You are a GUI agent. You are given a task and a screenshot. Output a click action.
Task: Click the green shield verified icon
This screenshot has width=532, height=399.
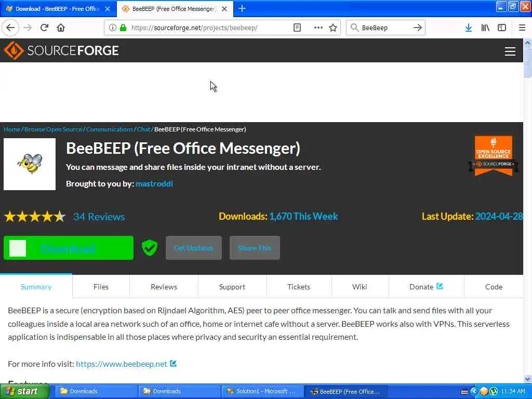click(149, 248)
